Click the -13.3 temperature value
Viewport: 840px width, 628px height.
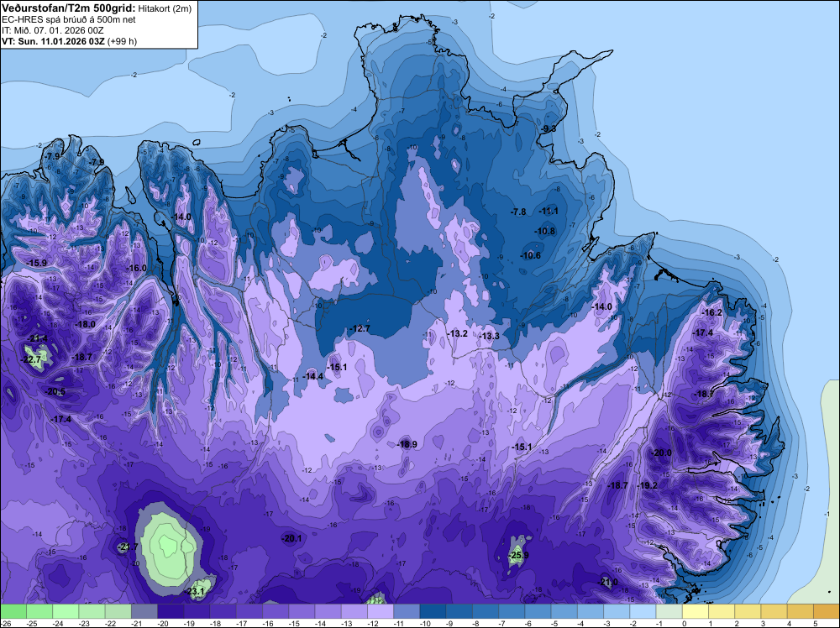pos(489,336)
